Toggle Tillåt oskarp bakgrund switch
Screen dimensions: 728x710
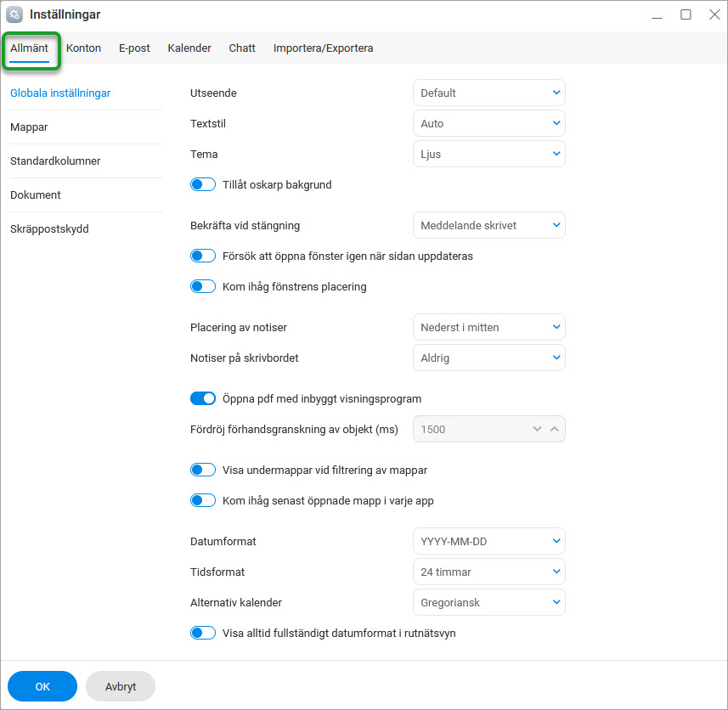[x=203, y=184]
